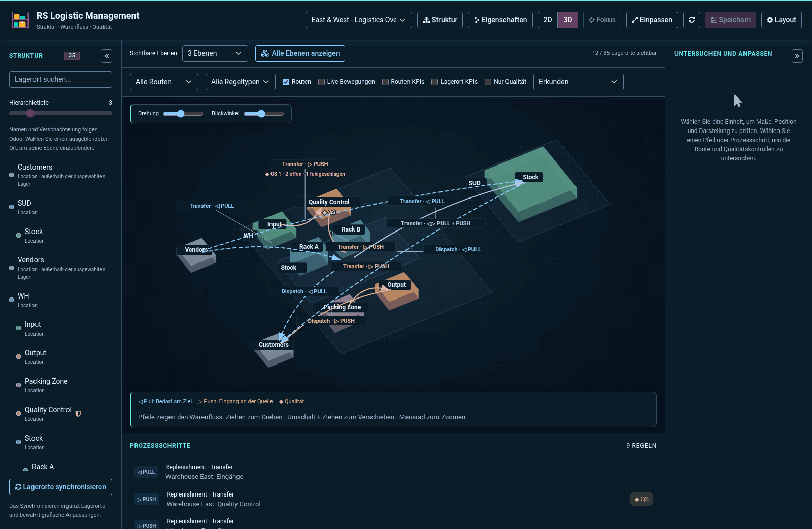Viewport: 812px width, 529px height.
Task: Select the Customers block in the scene
Action: [x=274, y=345]
